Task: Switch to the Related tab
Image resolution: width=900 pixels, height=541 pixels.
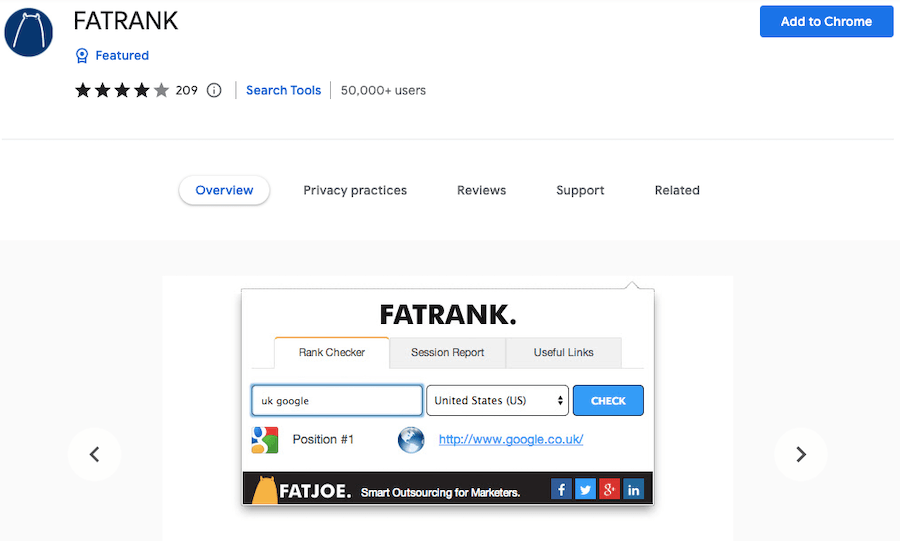Action: (x=677, y=190)
